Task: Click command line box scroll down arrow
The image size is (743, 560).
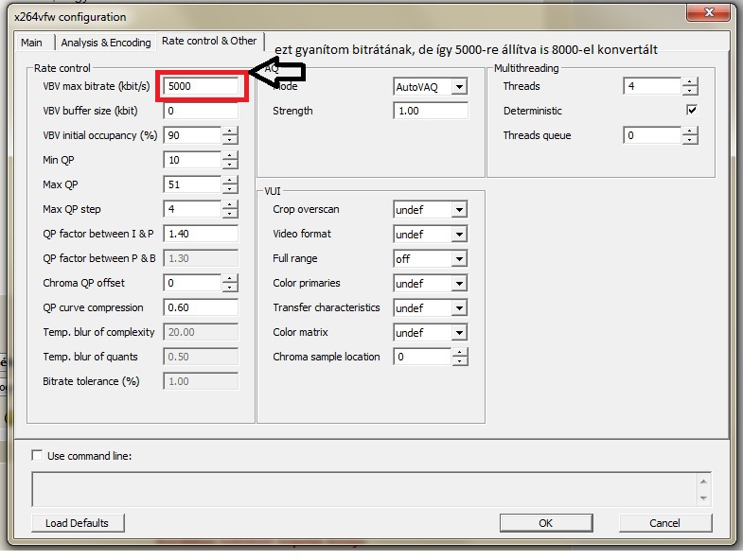Action: click(703, 498)
